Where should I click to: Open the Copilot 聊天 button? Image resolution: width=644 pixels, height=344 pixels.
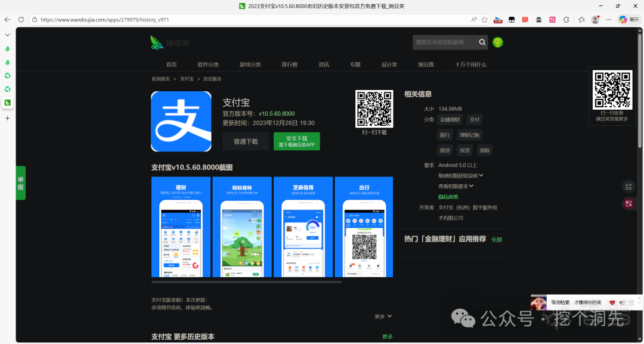629,19
